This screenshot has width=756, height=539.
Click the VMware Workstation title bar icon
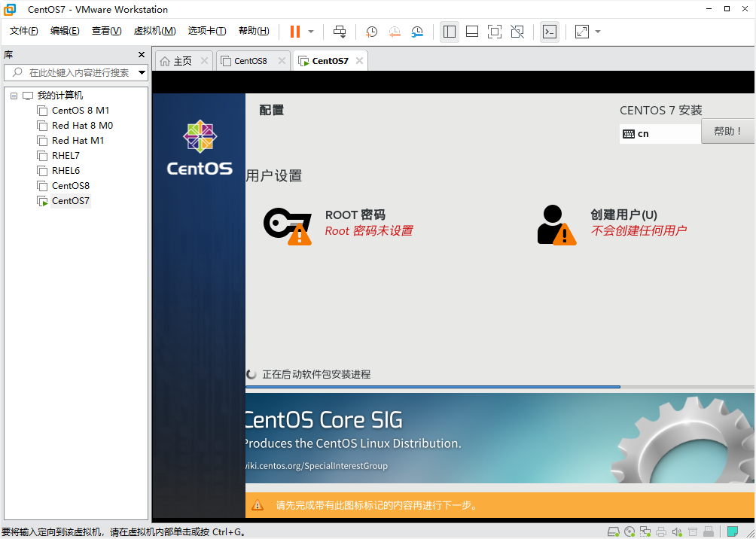(10, 9)
